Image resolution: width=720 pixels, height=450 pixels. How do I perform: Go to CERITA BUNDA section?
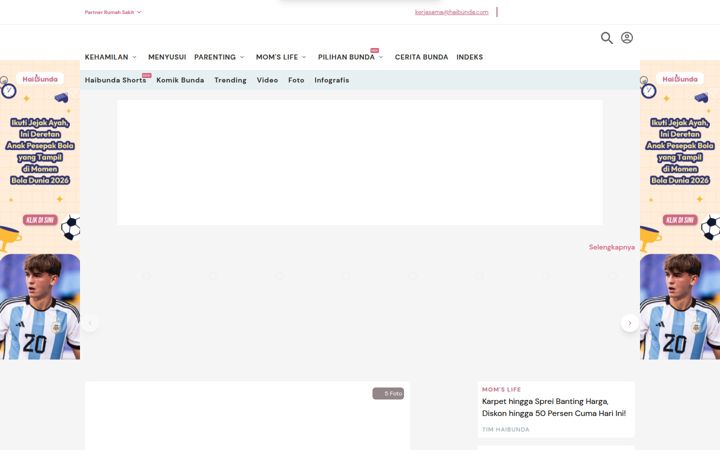pyautogui.click(x=422, y=57)
